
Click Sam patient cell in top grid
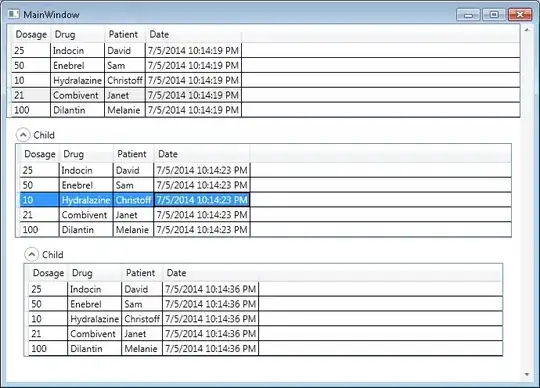(125, 65)
